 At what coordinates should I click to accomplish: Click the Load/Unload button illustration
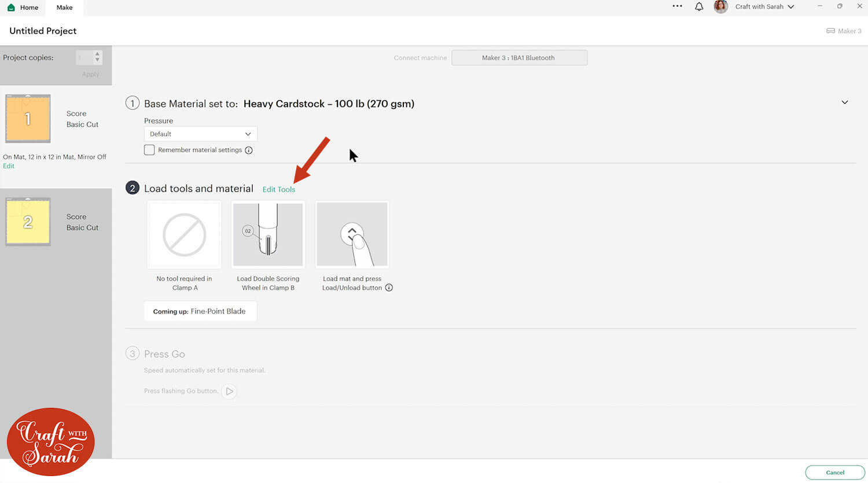click(352, 234)
